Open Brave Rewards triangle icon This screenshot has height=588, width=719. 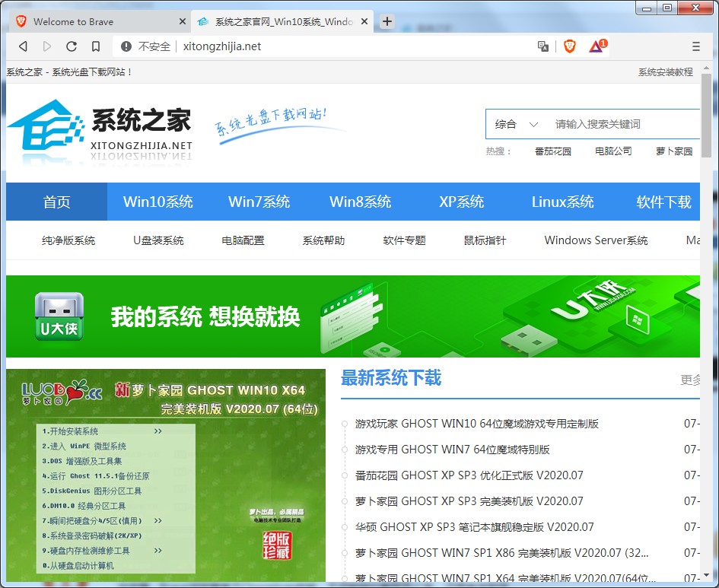[597, 46]
